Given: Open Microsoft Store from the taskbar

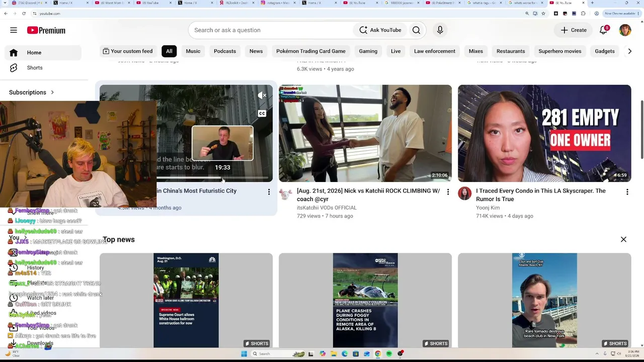Looking at the screenshot, I should point(356,354).
